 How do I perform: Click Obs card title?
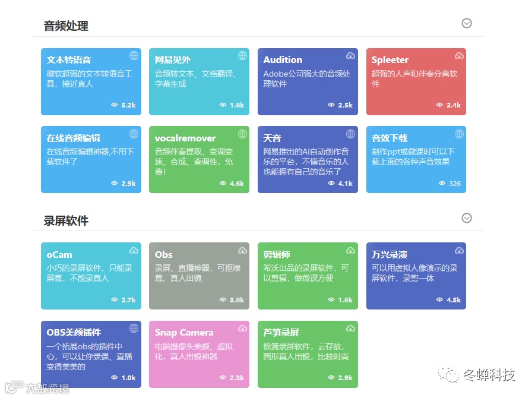[163, 255]
